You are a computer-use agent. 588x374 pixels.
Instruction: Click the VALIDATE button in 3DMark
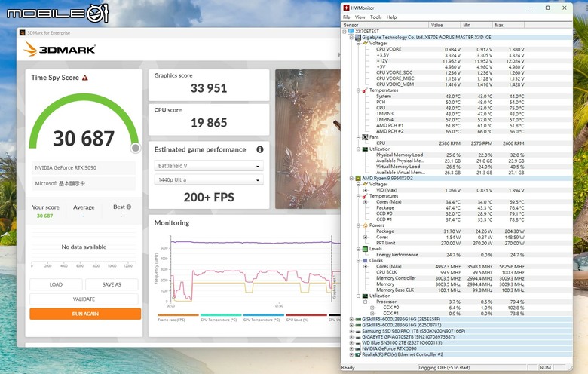tap(84, 299)
